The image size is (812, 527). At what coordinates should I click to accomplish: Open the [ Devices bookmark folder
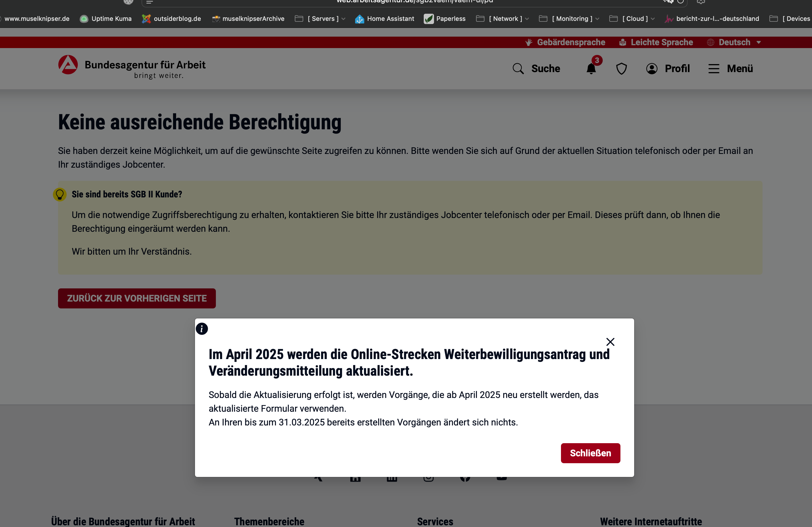point(790,18)
